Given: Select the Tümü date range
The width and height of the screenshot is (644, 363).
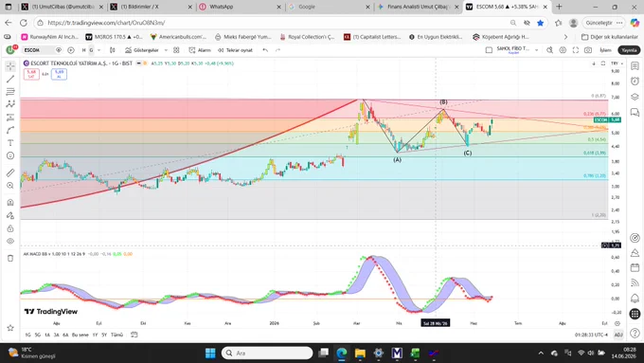Looking at the screenshot, I should (x=116, y=336).
